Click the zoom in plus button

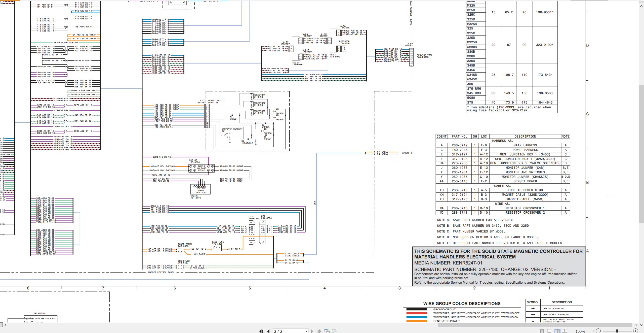pos(635,331)
